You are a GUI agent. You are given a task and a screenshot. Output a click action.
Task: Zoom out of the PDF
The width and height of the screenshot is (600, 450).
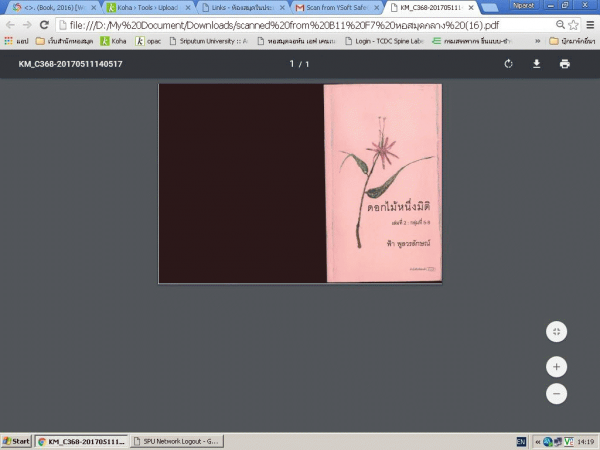[557, 393]
